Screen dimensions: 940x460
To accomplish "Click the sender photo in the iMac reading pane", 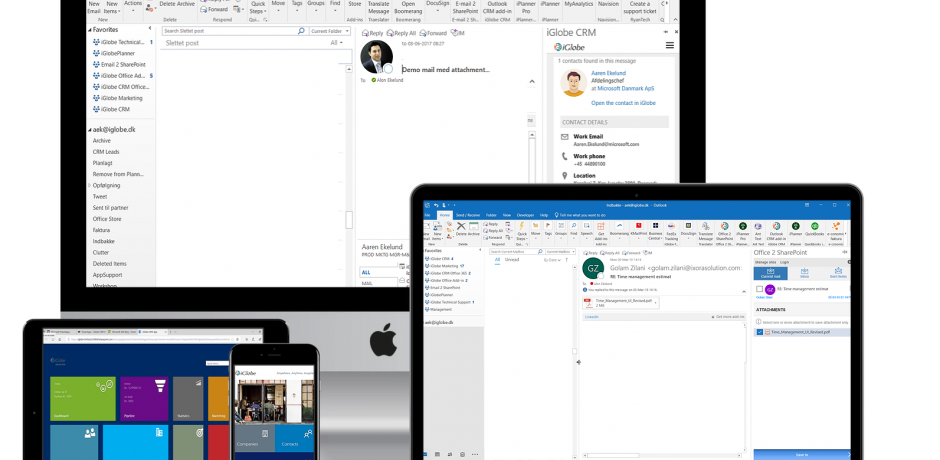I will pos(376,56).
